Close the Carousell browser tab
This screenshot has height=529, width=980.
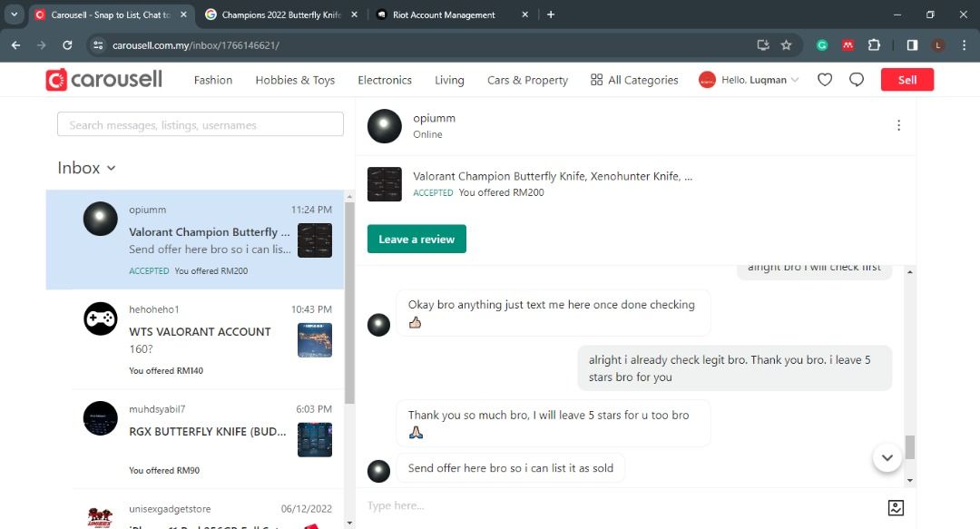click(x=183, y=15)
